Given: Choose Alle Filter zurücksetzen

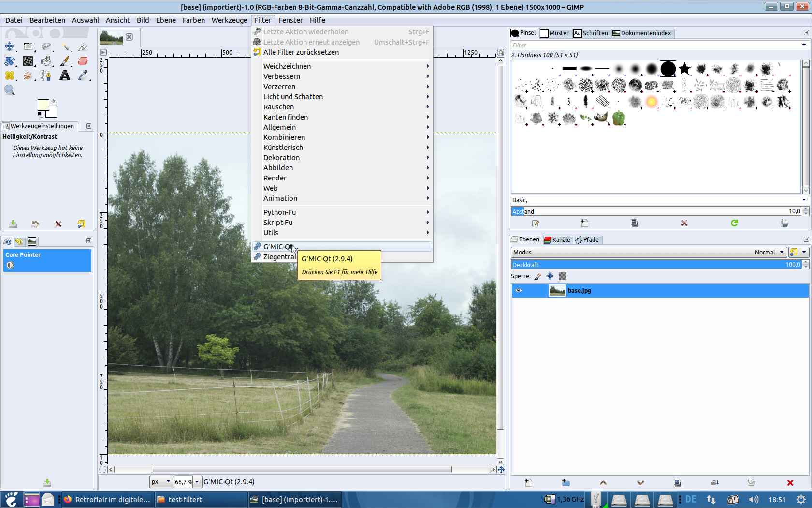Looking at the screenshot, I should (342, 52).
